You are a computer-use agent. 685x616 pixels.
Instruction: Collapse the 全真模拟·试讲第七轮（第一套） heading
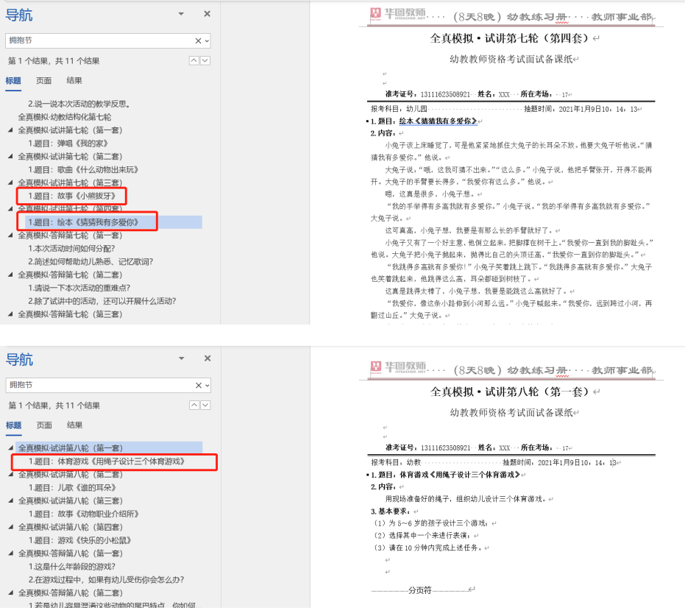coord(10,130)
